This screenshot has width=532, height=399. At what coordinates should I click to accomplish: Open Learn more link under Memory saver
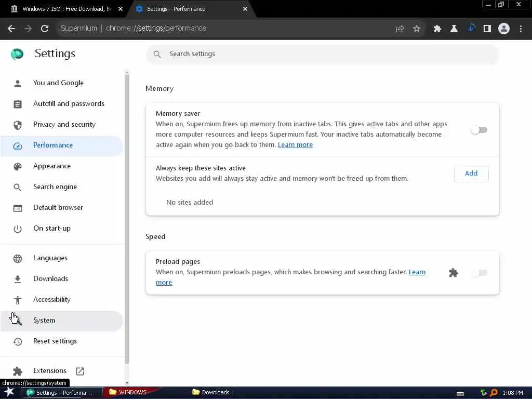pyautogui.click(x=295, y=145)
